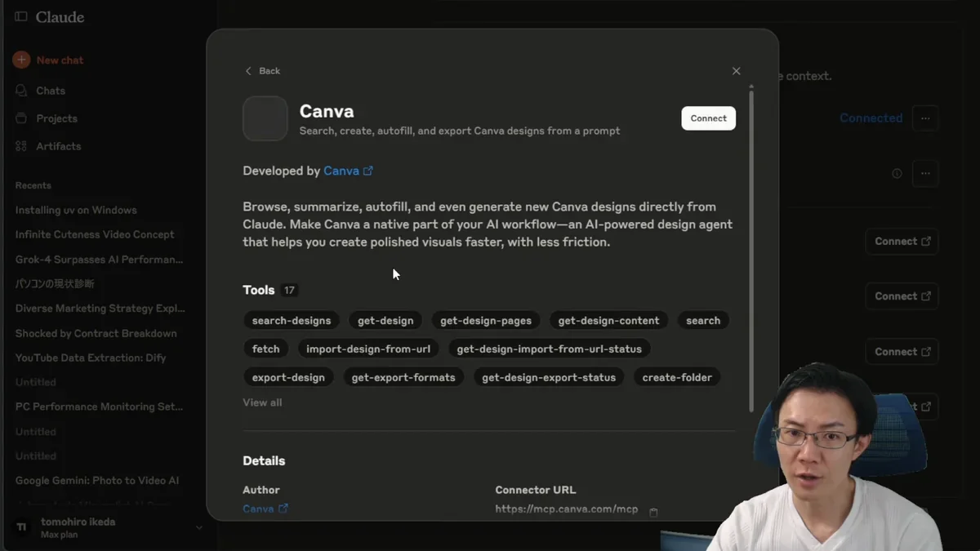Open Projects in the sidebar
Screen dimensions: 980x551
click(56, 118)
